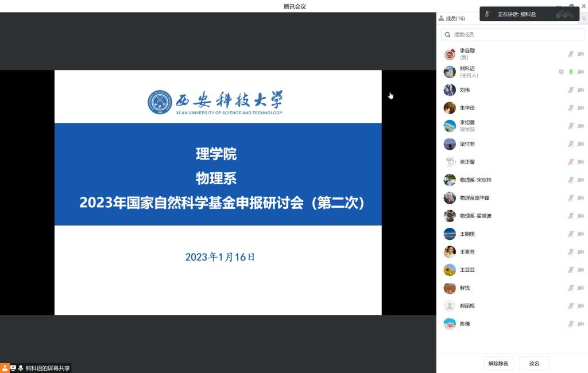This screenshot has height=373, width=588.
Task: Select member 王豆豆 in the list
Action: point(467,270)
